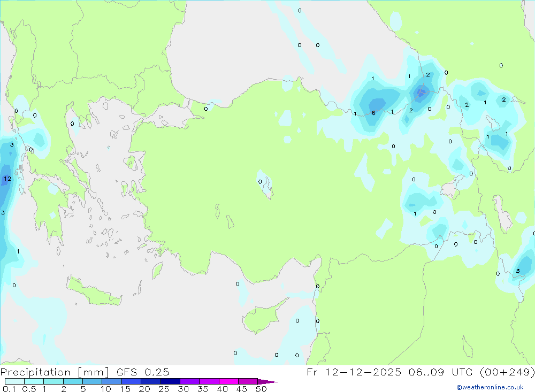The image size is (535, 392).
Task: Pick the 1–2 mm legend color swatch
Action: tap(53, 381)
